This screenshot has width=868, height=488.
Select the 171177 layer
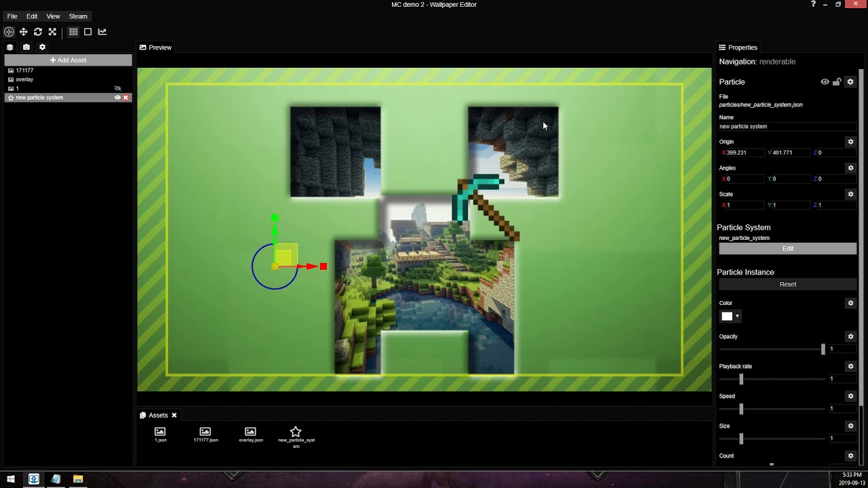68,70
